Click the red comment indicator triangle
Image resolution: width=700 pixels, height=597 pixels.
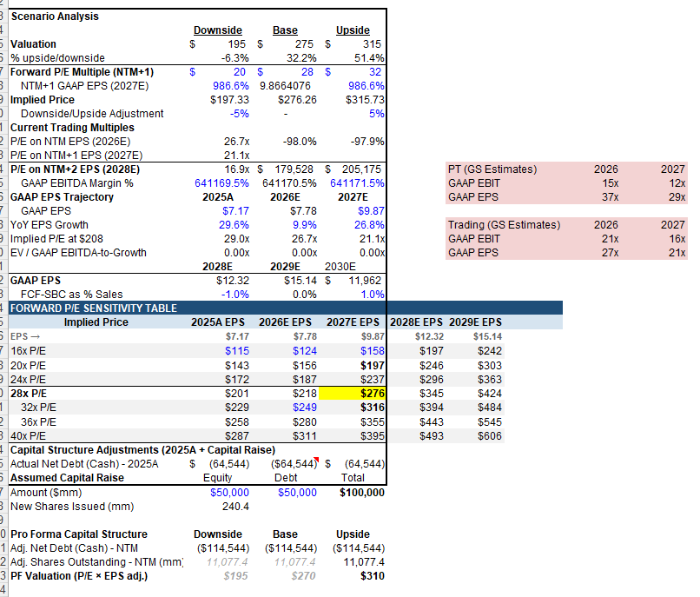pyautogui.click(x=318, y=461)
